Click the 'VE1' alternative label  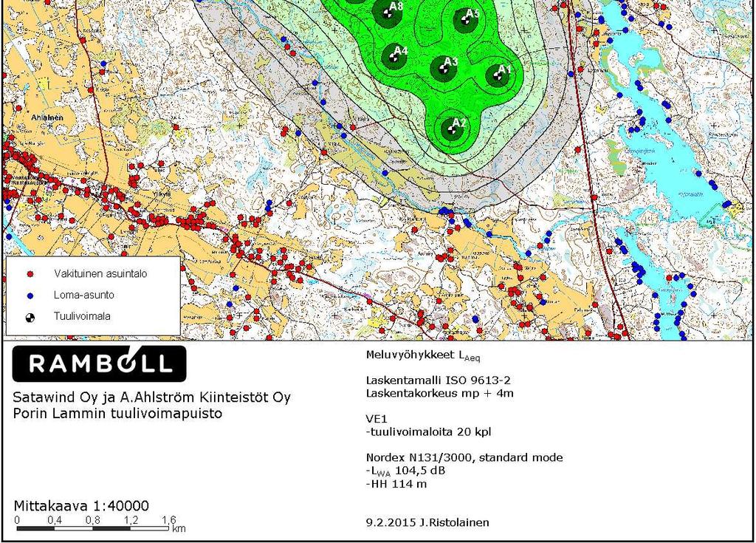coord(377,419)
